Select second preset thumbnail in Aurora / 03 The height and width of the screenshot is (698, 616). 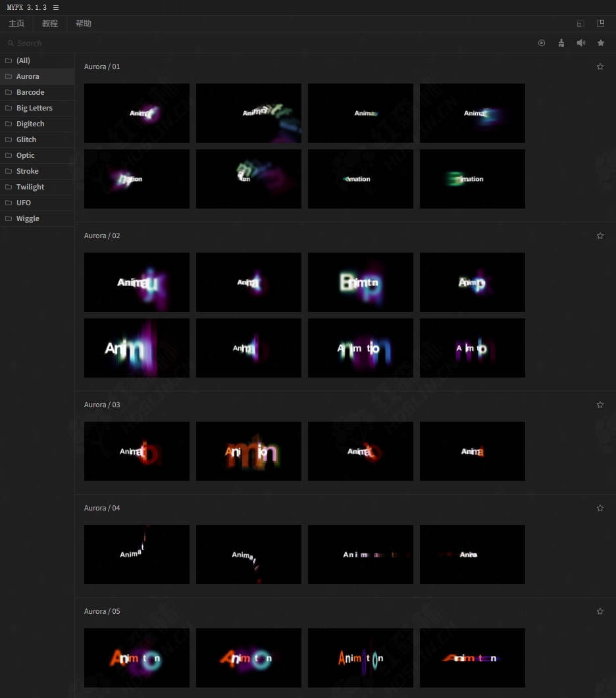(x=249, y=451)
